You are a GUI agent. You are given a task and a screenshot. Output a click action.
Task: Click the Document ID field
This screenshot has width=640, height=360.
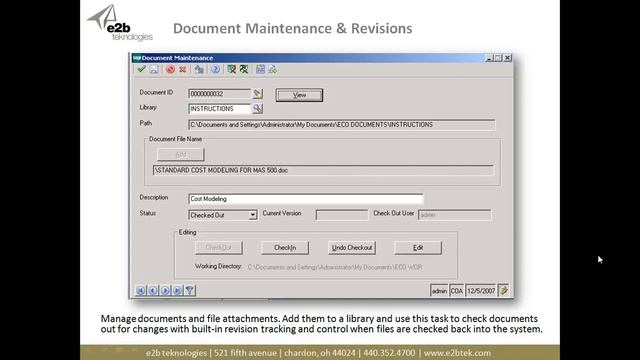(220, 94)
